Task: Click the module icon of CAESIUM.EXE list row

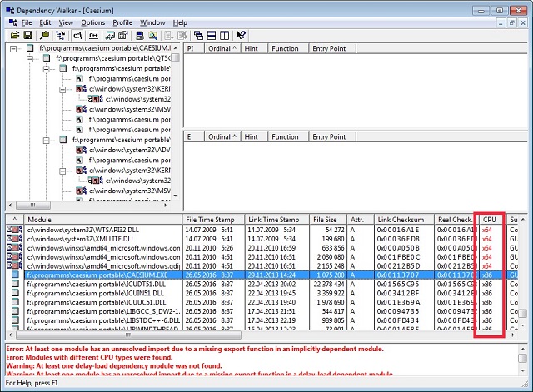Action: (15, 275)
